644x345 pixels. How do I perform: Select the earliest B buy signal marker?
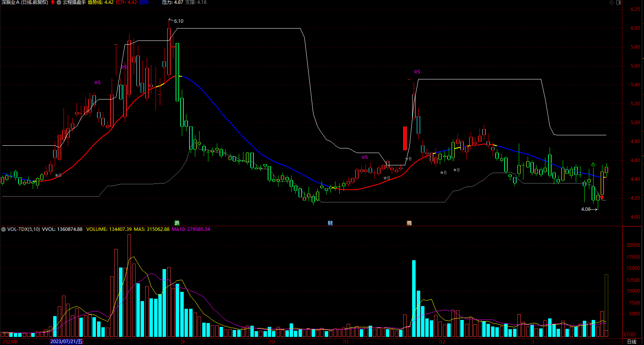[58, 175]
